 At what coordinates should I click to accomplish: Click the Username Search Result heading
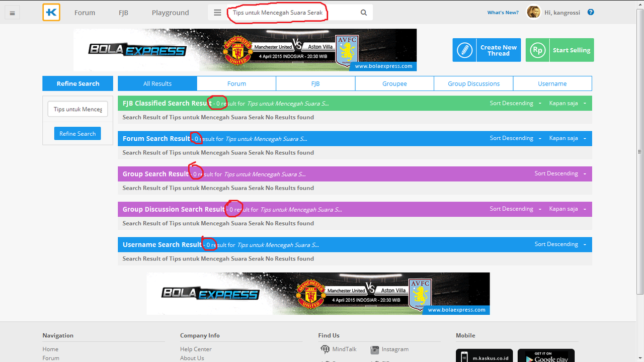pyautogui.click(x=162, y=244)
